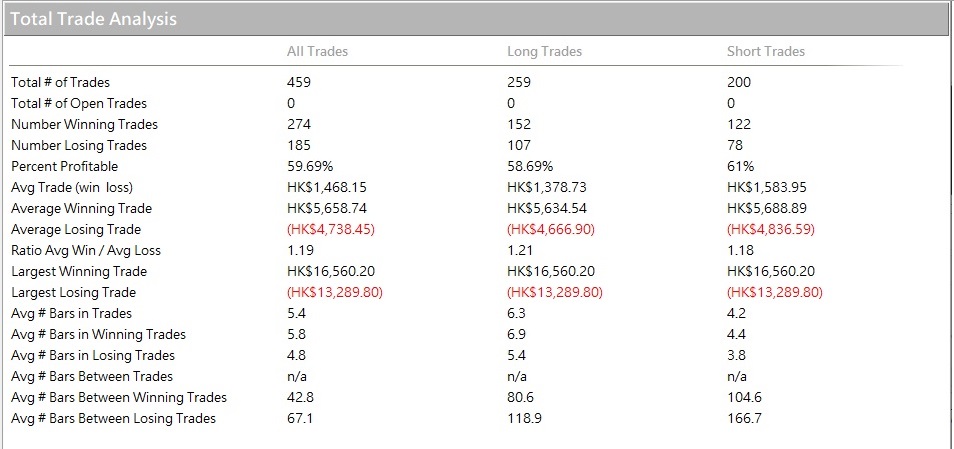This screenshot has height=449, width=954.
Task: Click Number Winning Trades row label
Action: click(x=84, y=124)
